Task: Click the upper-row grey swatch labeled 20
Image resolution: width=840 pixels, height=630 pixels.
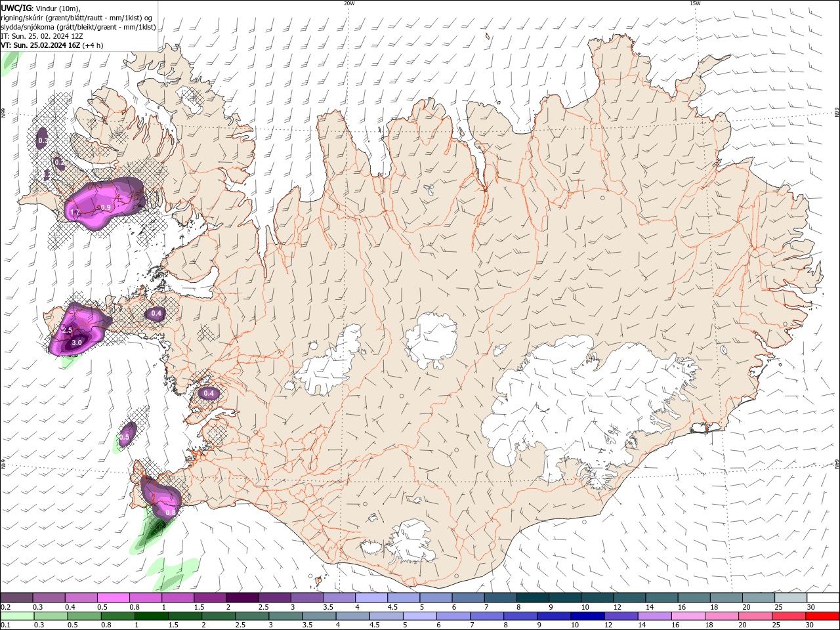Action: (x=759, y=598)
